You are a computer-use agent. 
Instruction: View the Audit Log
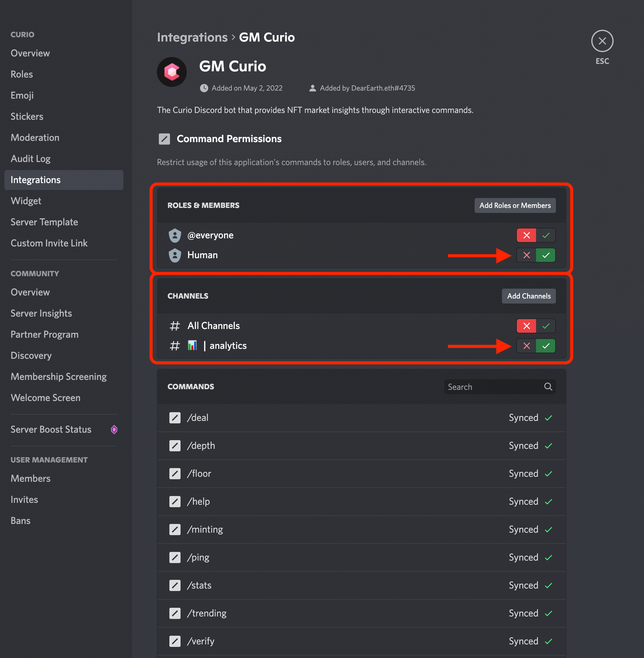(x=64, y=159)
